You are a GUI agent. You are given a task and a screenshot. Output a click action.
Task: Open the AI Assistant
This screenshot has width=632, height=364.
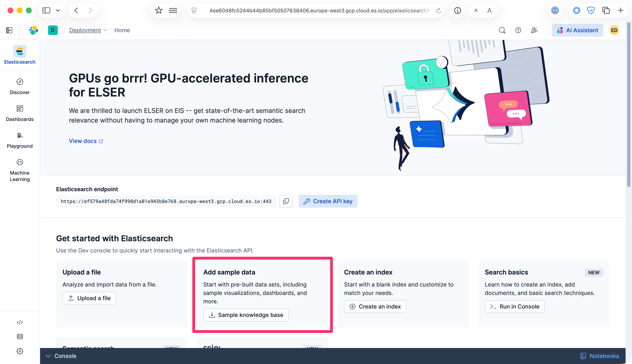[x=577, y=30]
